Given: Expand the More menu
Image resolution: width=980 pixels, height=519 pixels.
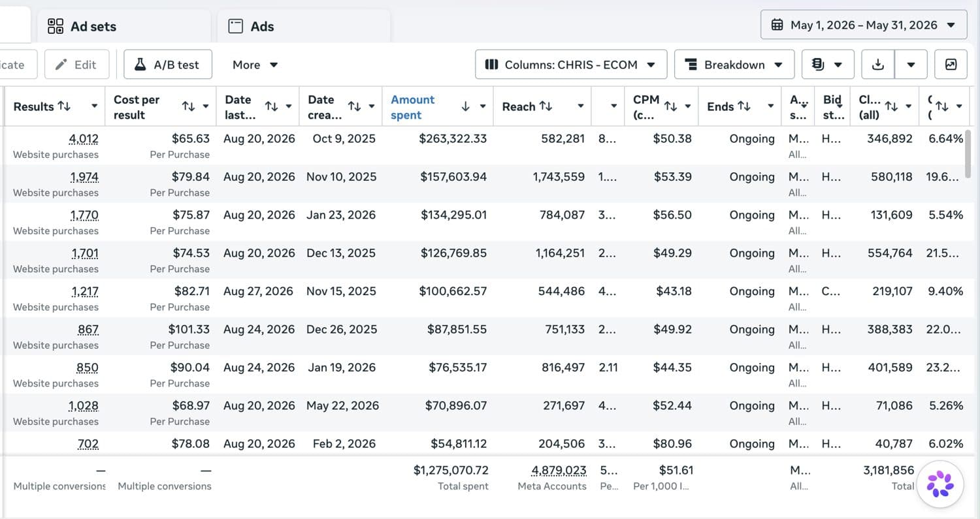Looking at the screenshot, I should click(255, 65).
